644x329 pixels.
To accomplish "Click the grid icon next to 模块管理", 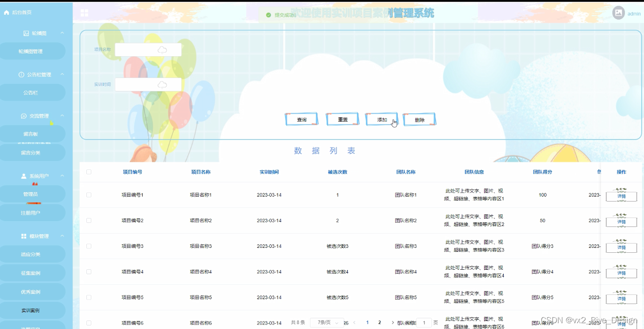I will tap(24, 236).
